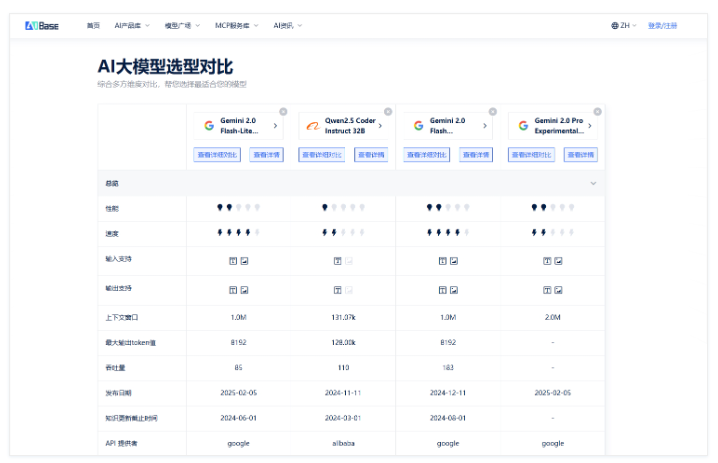Click performance rating of Gemini 2.0 Flash-Lite

(238, 207)
